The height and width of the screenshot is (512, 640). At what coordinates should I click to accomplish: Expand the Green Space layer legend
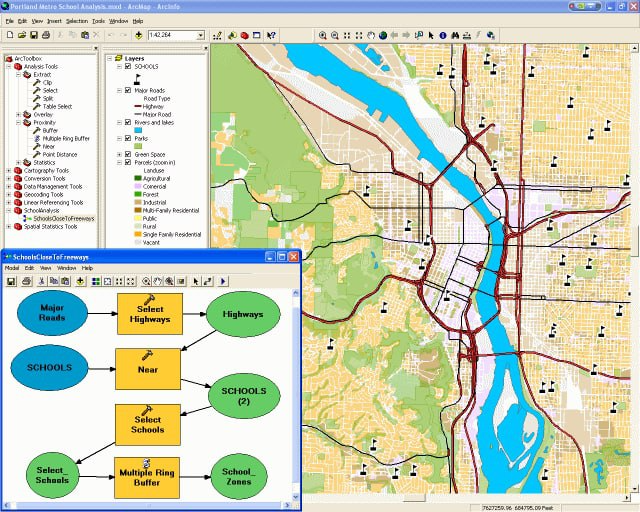[x=119, y=154]
